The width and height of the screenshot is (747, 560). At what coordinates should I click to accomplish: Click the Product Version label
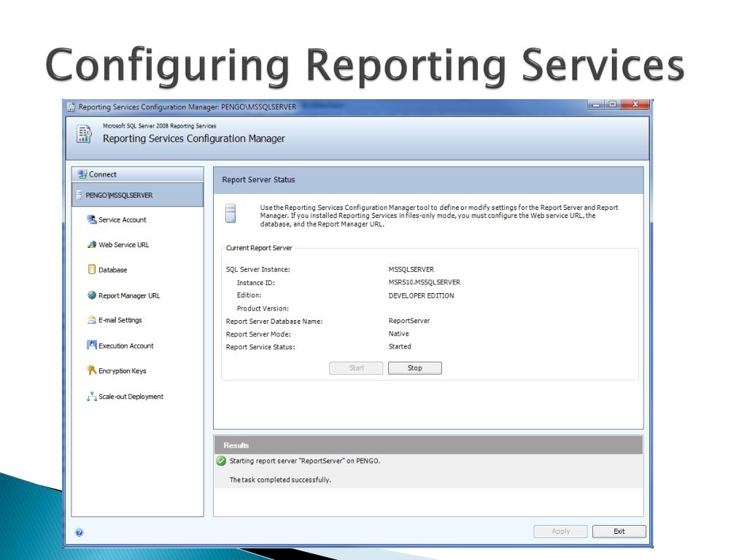click(263, 308)
